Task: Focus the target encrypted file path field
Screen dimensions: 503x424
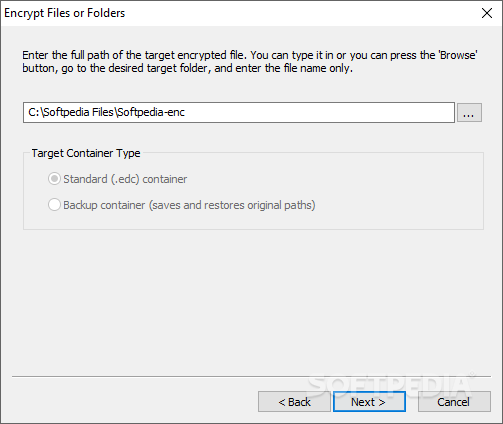Action: 239,113
